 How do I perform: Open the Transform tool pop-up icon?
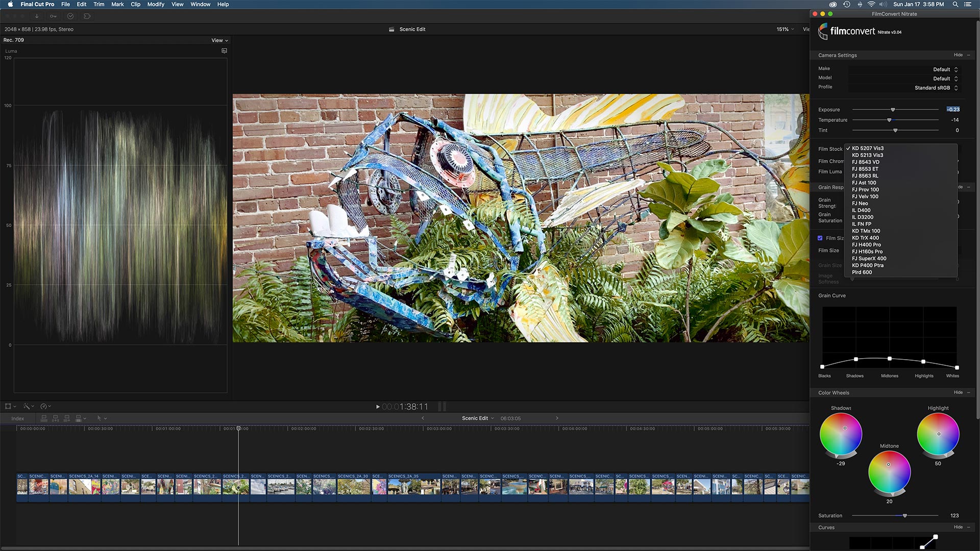tap(10, 407)
